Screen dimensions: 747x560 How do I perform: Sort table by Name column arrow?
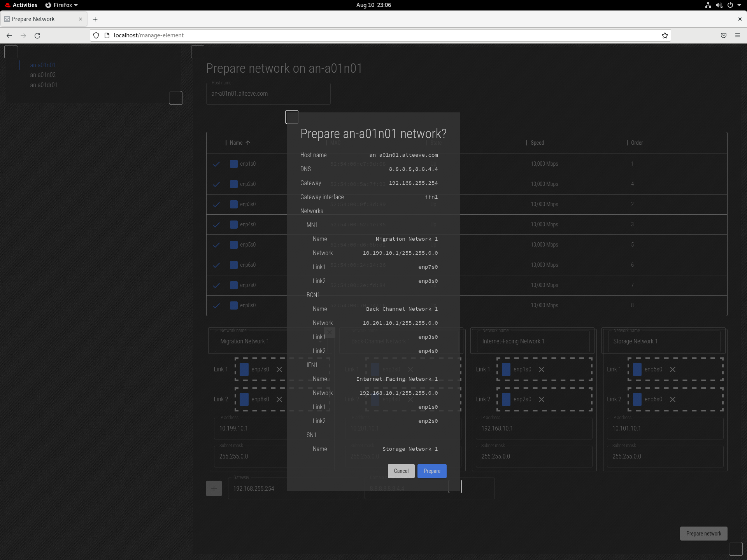click(248, 143)
